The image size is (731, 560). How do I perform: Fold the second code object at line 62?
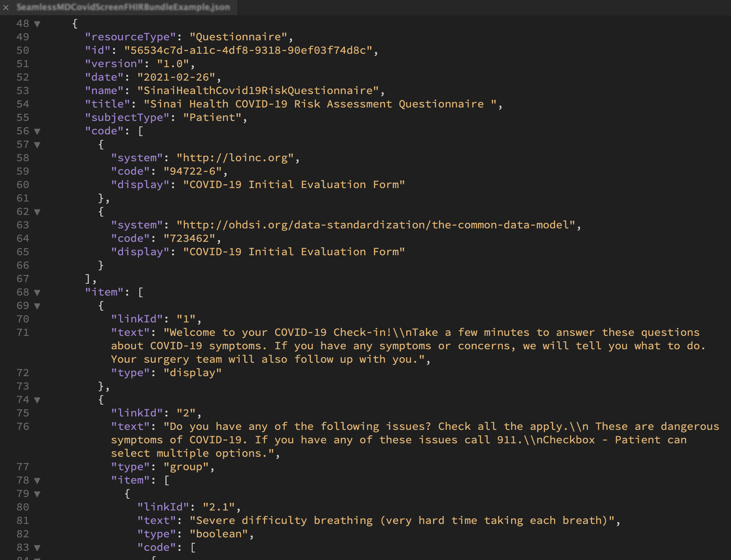(37, 212)
